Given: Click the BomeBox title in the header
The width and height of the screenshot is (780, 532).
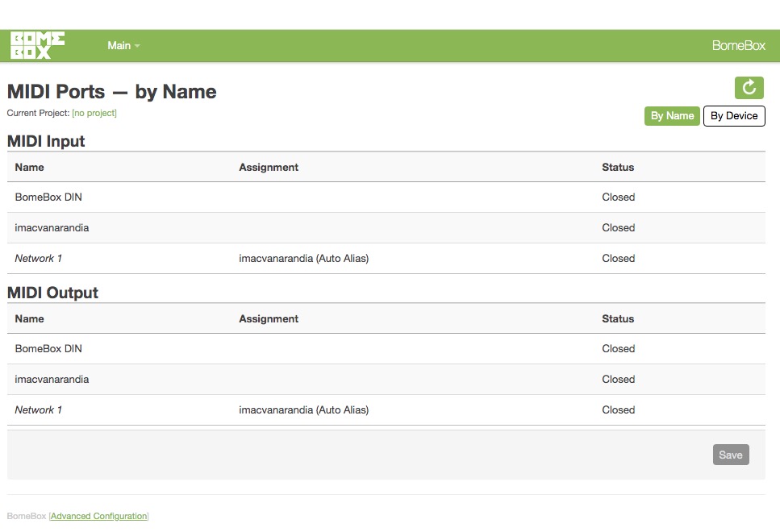Looking at the screenshot, I should pyautogui.click(x=738, y=45).
